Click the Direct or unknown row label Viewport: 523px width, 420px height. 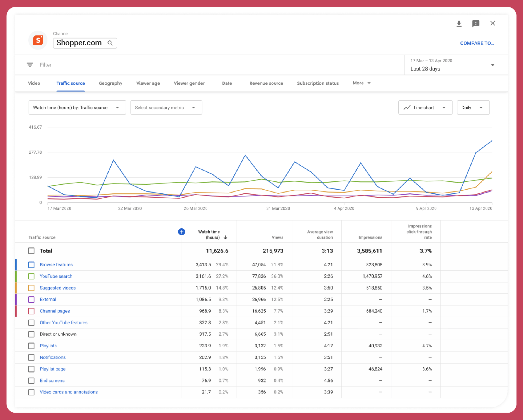58,334
